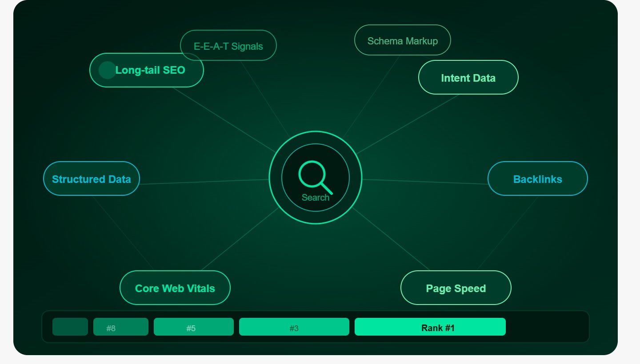
Task: Click the magnifying glass search icon
Action: pyautogui.click(x=315, y=177)
